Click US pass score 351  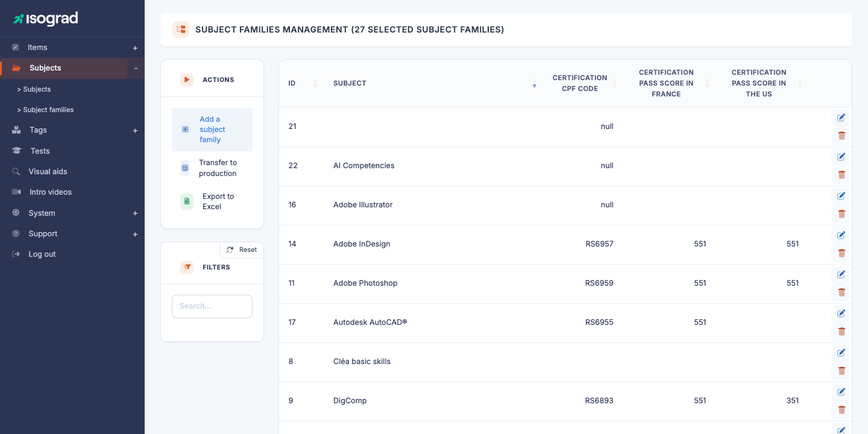[793, 401]
